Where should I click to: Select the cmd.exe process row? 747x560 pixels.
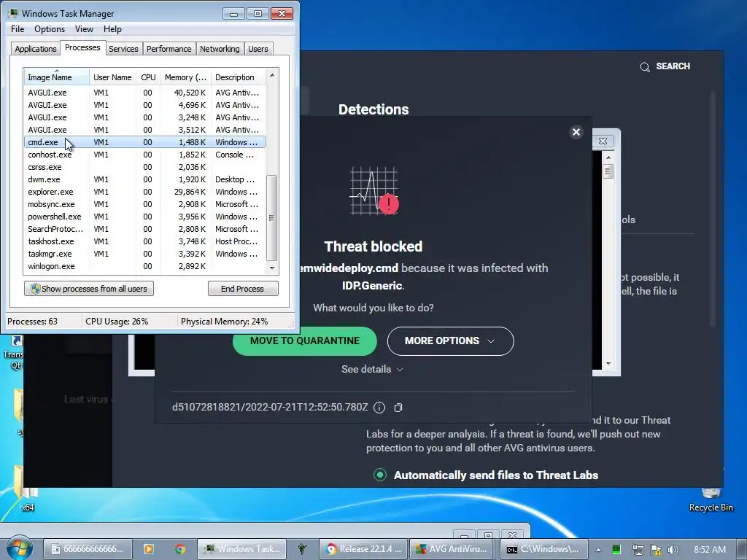pyautogui.click(x=144, y=142)
